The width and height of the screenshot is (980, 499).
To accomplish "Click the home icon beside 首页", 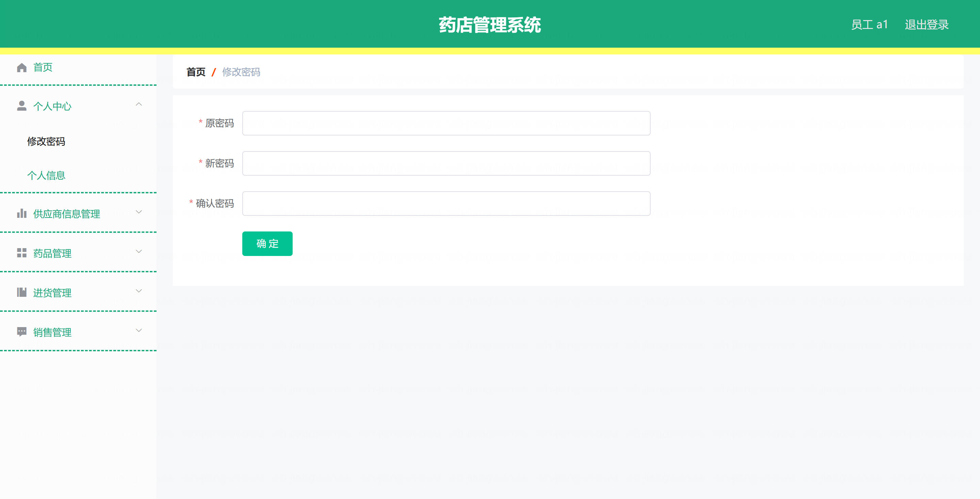I will pyautogui.click(x=22, y=67).
